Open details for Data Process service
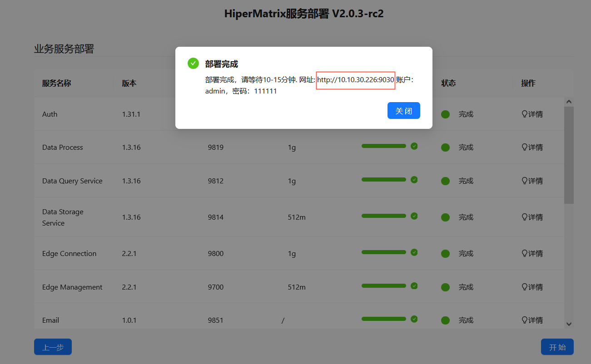591x364 pixels. pyautogui.click(x=532, y=148)
